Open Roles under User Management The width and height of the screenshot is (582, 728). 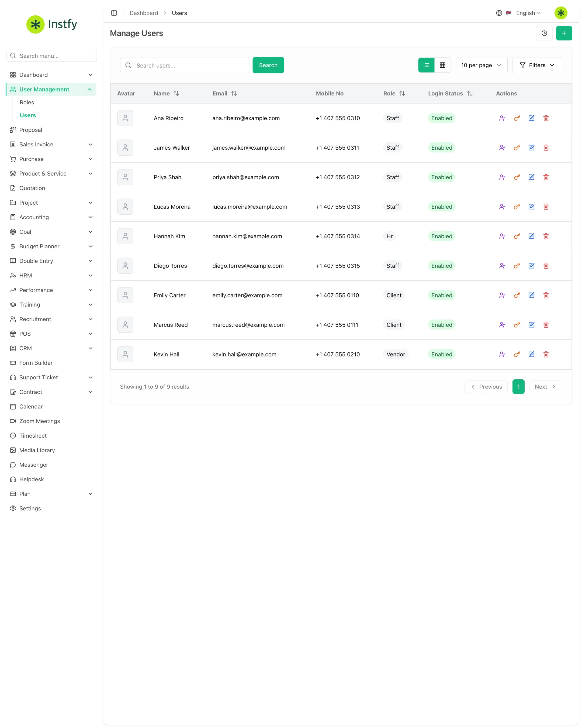point(27,102)
